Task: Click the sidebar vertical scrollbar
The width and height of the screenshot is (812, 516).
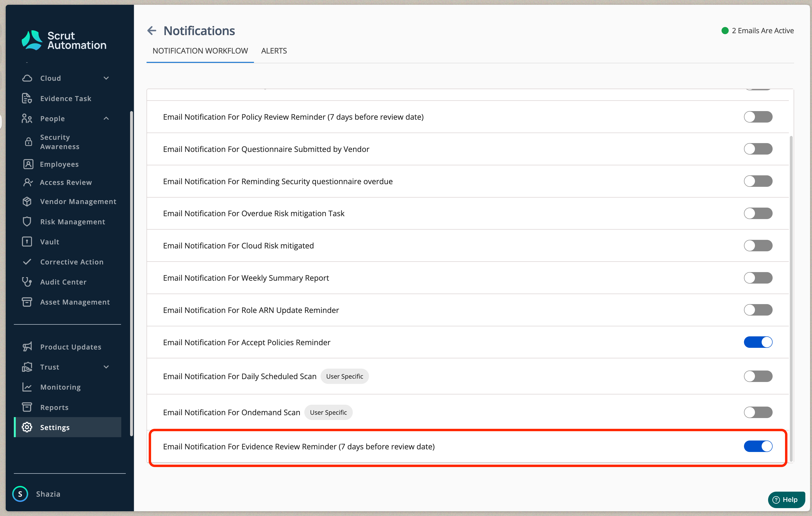Action: coord(132,273)
